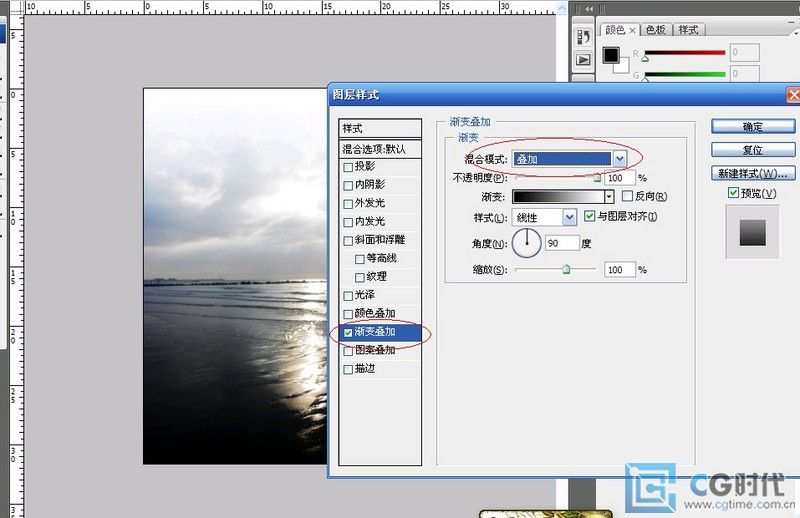Image resolution: width=800 pixels, height=518 pixels.
Task: Open the 混合模式 blend mode dropdown
Action: click(620, 159)
